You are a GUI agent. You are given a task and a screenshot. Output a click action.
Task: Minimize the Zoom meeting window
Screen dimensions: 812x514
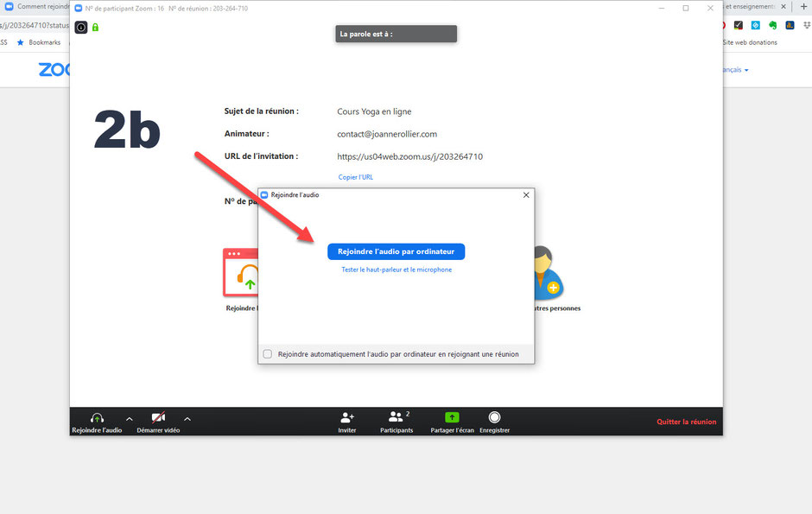tap(662, 9)
